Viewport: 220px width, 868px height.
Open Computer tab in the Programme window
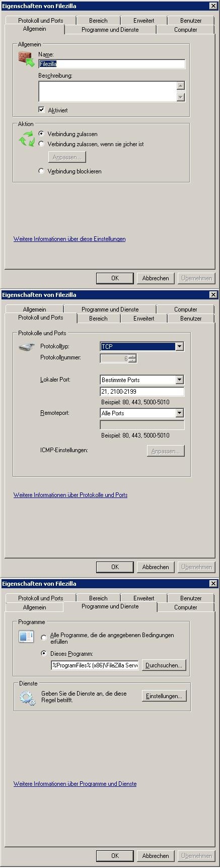[x=186, y=607]
